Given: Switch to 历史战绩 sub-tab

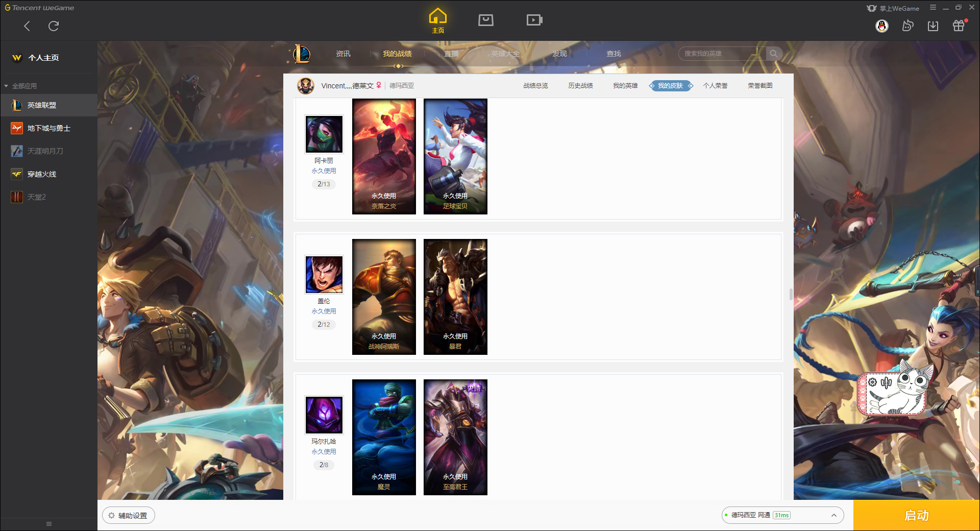Looking at the screenshot, I should [x=580, y=86].
